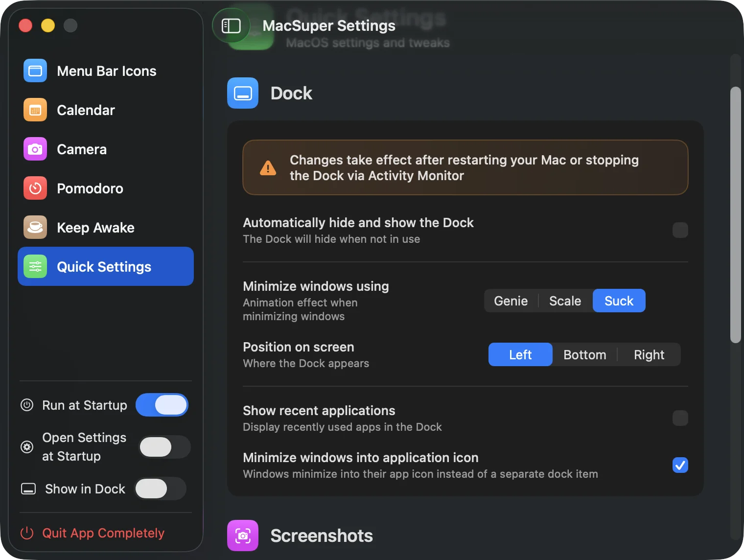Set Dock position to Bottom
Image resolution: width=744 pixels, height=560 pixels.
pos(584,354)
